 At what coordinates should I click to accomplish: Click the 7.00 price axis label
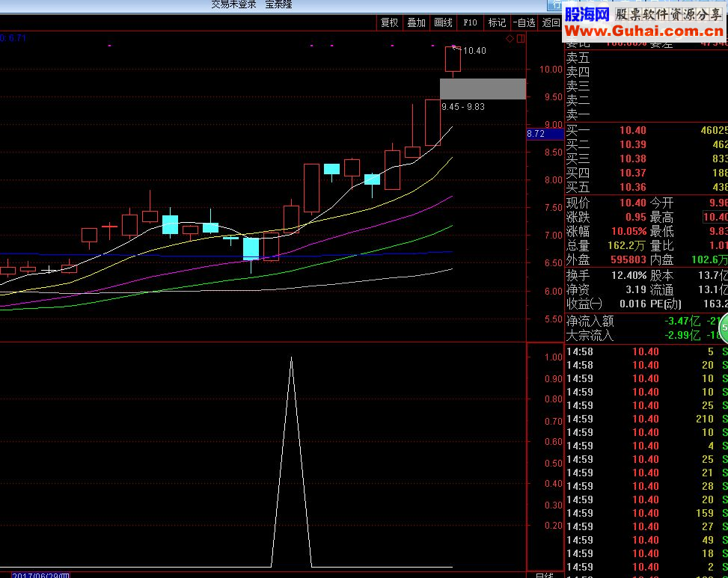[554, 236]
